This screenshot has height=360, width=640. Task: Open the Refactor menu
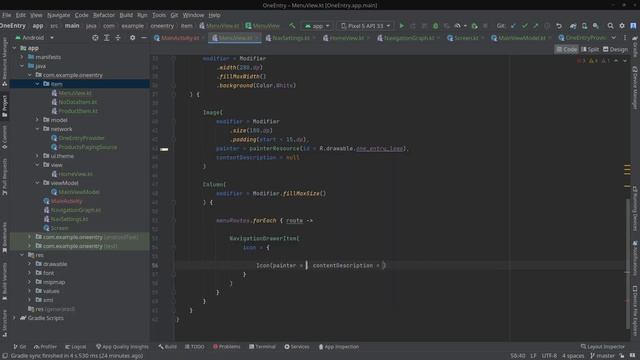[104, 15]
